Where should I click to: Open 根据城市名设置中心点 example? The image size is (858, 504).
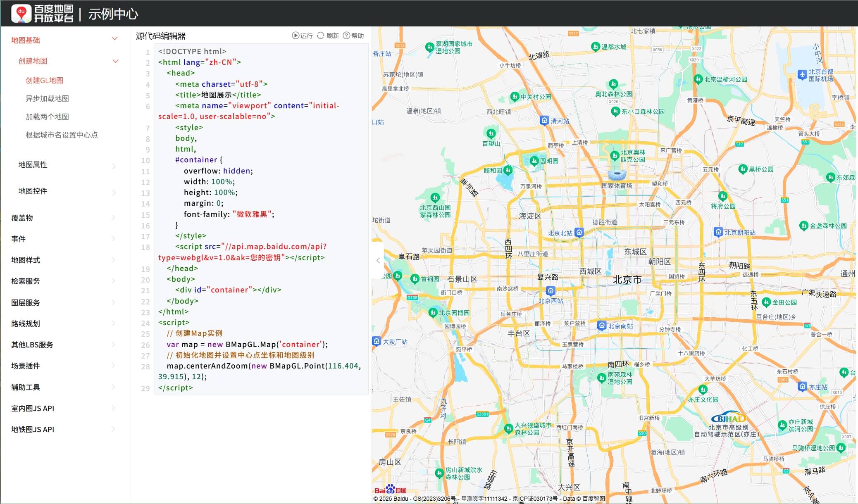coord(62,135)
